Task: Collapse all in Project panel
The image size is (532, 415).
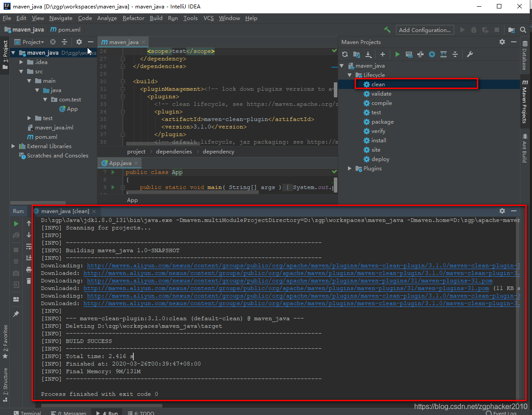Action: (x=64, y=42)
